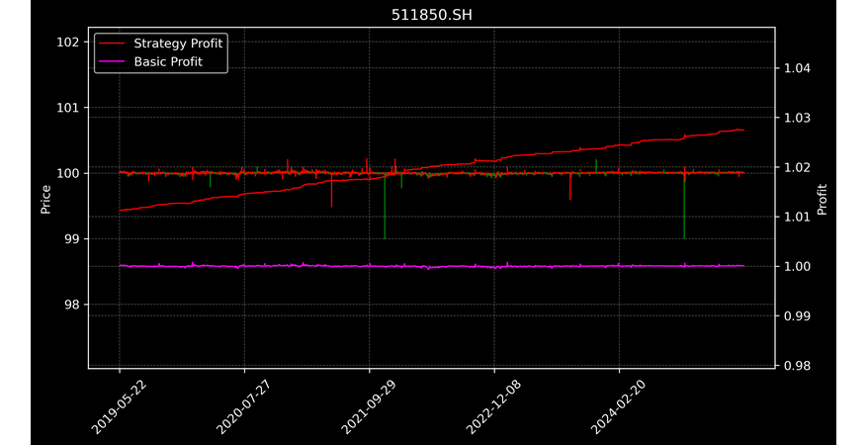Viewport: 868px width, 445px height.
Task: Click the tall green candle spike after 2024-02-20
Action: [684, 208]
